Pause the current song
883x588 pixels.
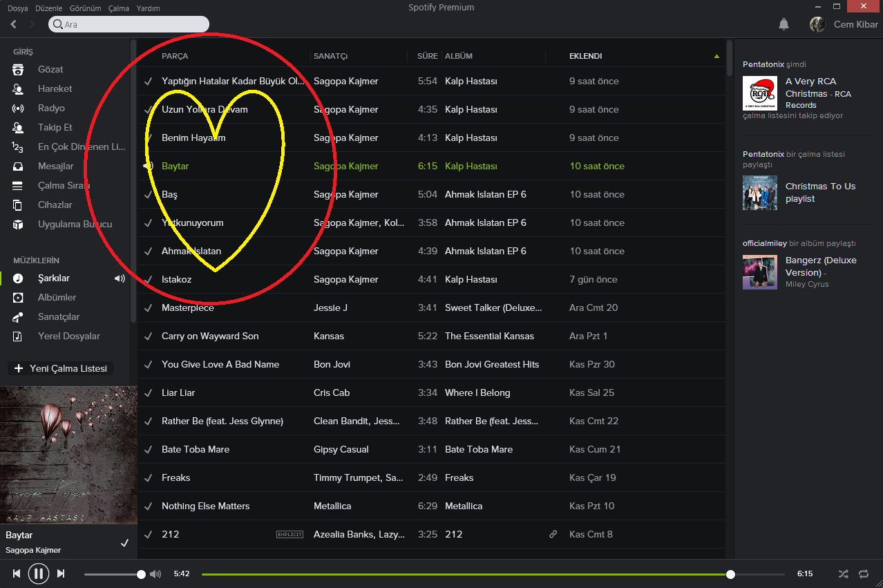pyautogui.click(x=39, y=573)
